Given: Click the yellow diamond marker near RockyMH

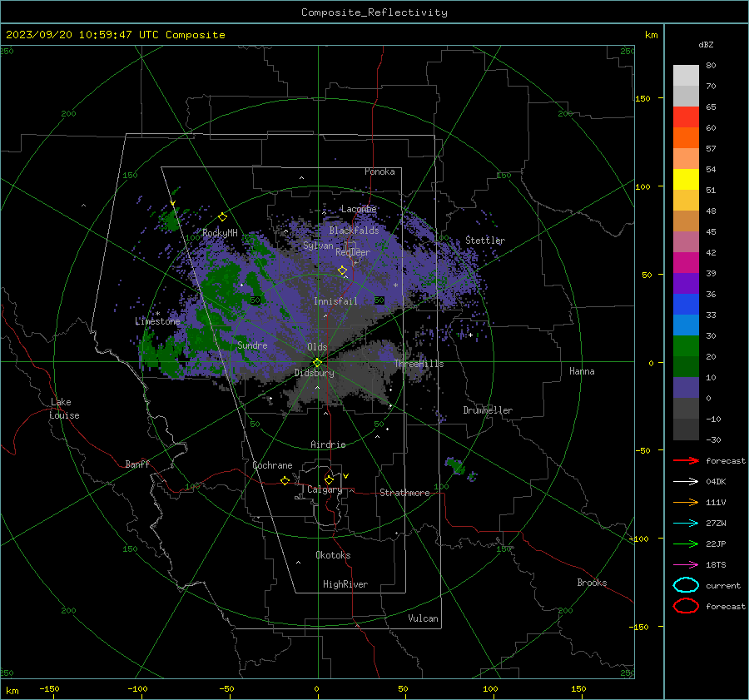Looking at the screenshot, I should tap(222, 217).
